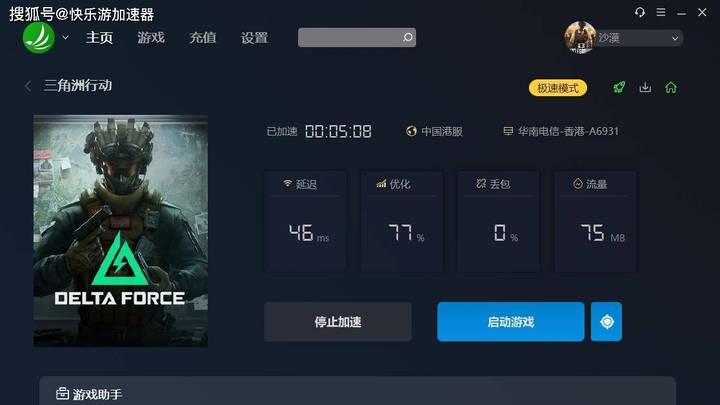Screen dimensions: 720x405
Task: Toggle the 极速模式 mode badge
Action: coord(558,88)
